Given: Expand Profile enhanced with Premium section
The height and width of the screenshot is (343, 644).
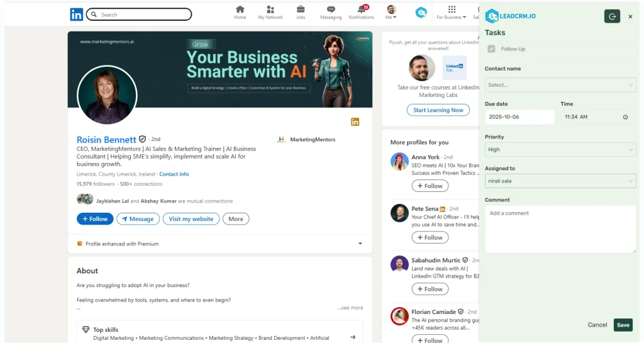Looking at the screenshot, I should coord(360,244).
